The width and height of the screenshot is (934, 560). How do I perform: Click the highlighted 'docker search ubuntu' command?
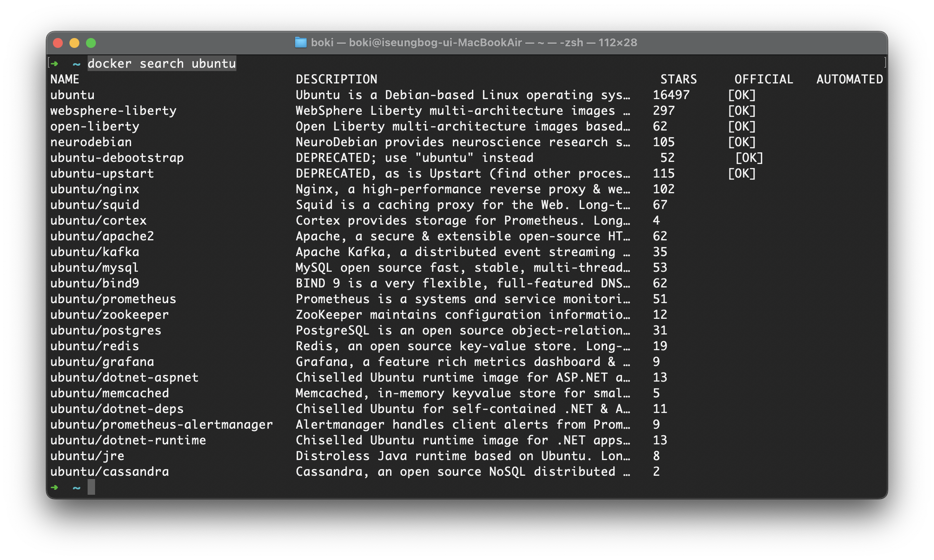[x=162, y=64]
